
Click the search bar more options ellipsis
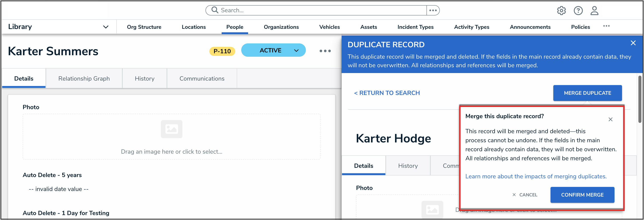[x=433, y=11]
